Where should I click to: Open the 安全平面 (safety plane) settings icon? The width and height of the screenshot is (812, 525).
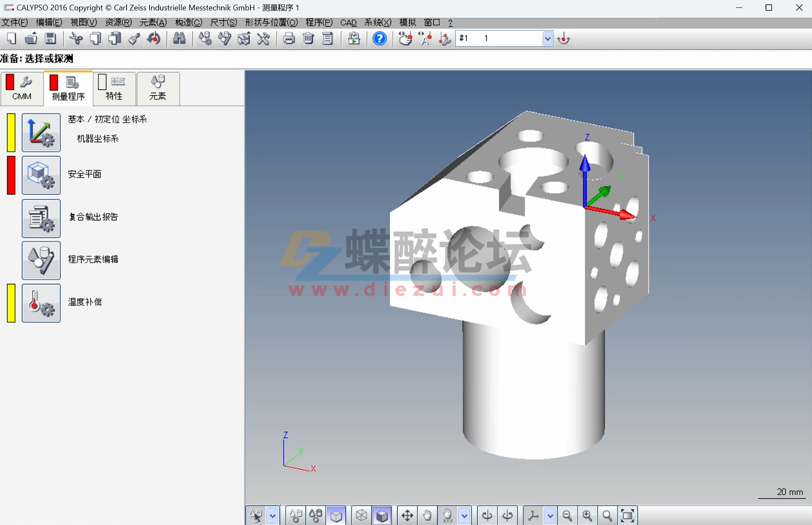pos(41,176)
